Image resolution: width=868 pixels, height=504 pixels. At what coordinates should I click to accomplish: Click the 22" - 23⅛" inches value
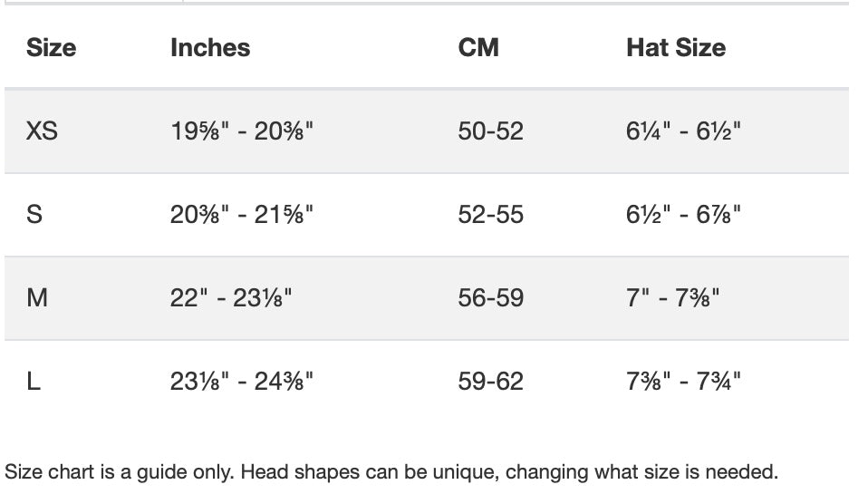point(231,297)
